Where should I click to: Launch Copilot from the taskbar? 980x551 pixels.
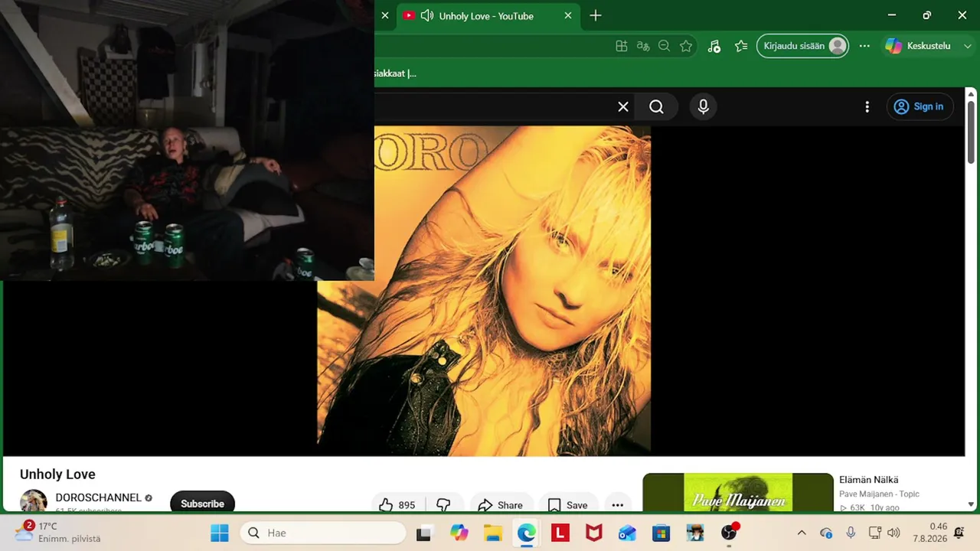(x=459, y=533)
